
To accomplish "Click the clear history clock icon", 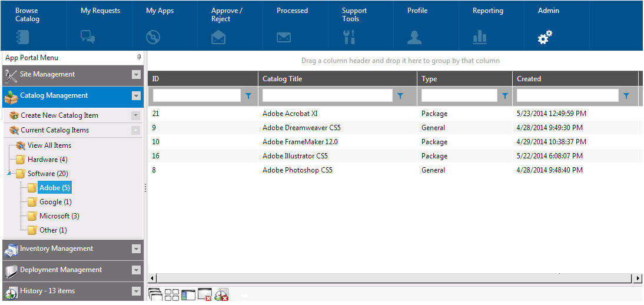I will click(221, 295).
